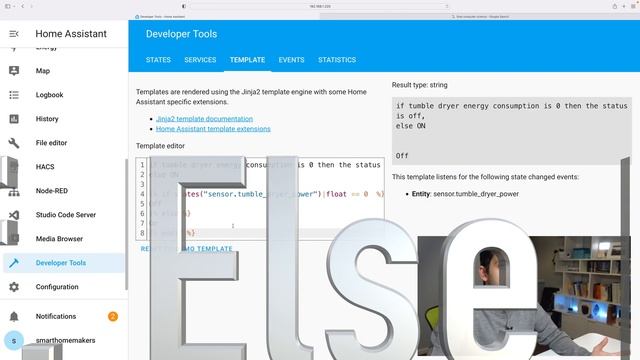Toggle the browser sidebar panel icon

(x=8, y=6)
